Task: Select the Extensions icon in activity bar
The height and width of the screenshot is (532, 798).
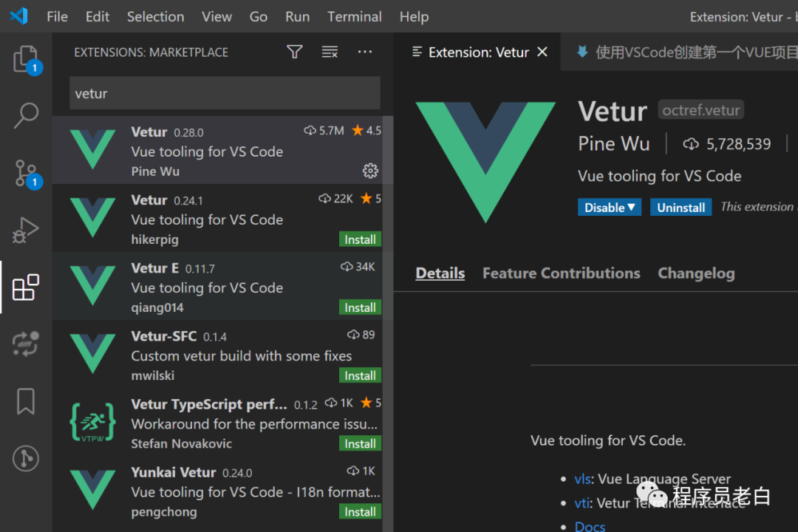Action: tap(26, 287)
